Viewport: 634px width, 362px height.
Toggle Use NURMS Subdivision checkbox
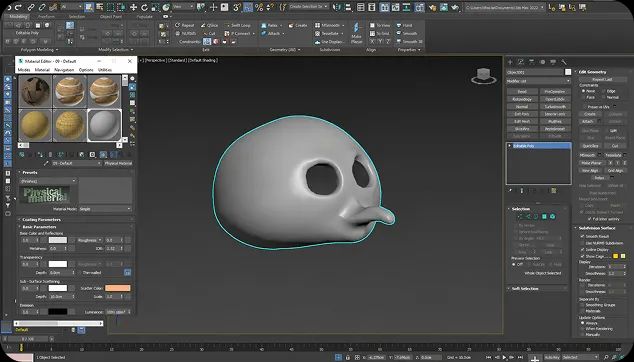pos(583,243)
